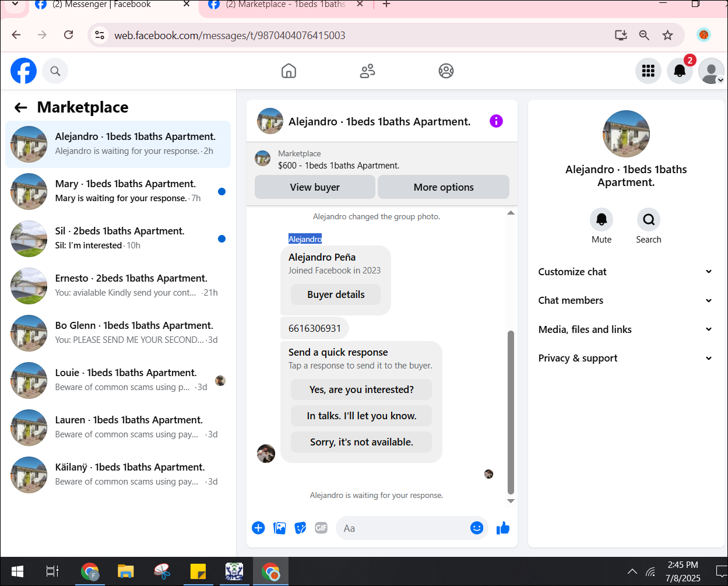Open a new browser tab
728x586 pixels.
click(386, 4)
